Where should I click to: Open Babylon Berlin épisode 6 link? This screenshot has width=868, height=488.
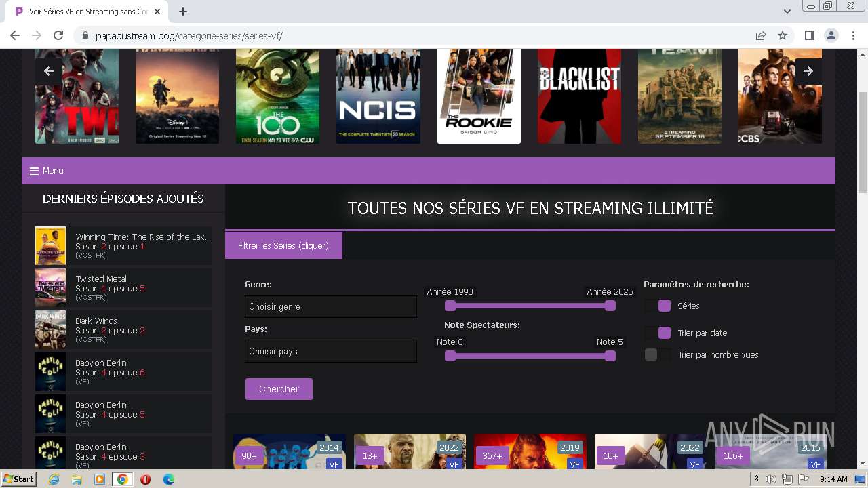pos(123,371)
